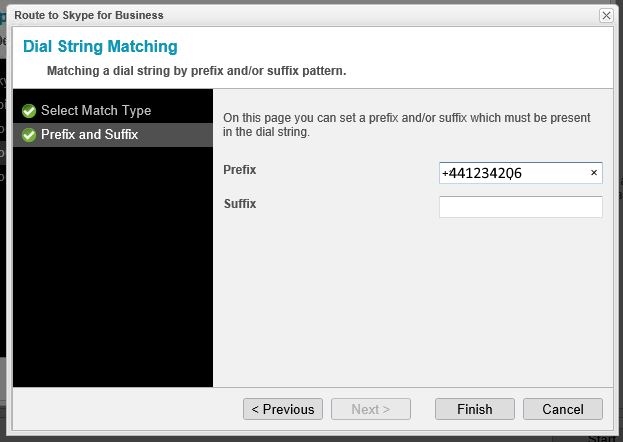Image resolution: width=623 pixels, height=442 pixels.
Task: Cancel the wizard
Action: tap(563, 409)
